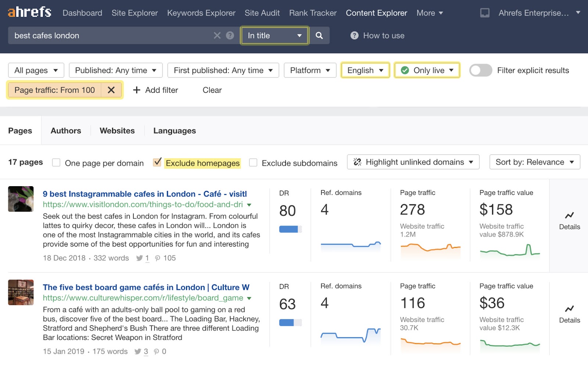The height and width of the screenshot is (365, 588).
Task: Click the Ahrefs logo
Action: [29, 13]
